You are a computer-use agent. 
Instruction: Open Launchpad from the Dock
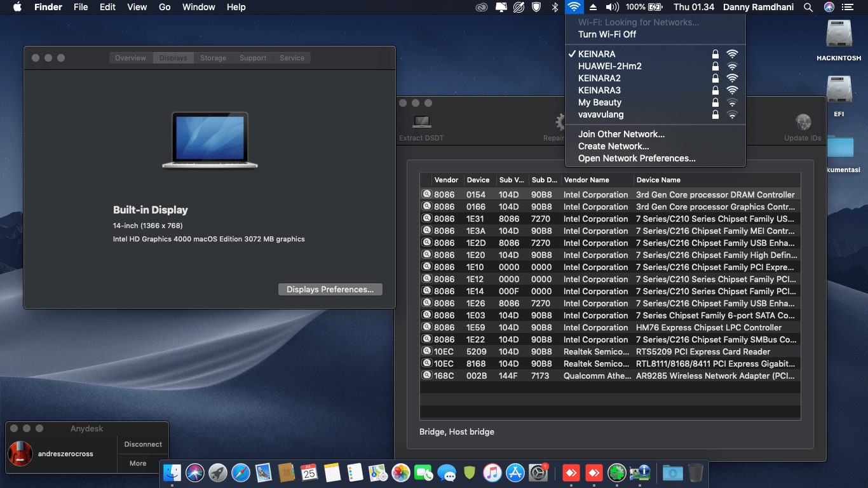tap(218, 472)
